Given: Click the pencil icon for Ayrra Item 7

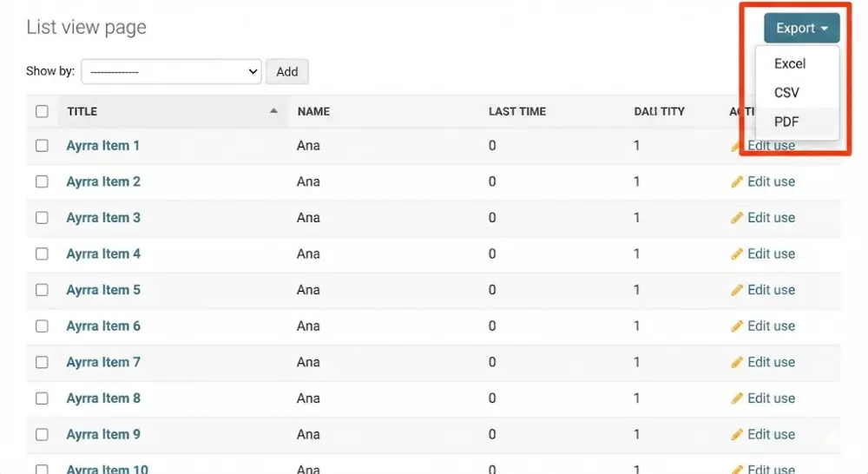Looking at the screenshot, I should [x=737, y=363].
